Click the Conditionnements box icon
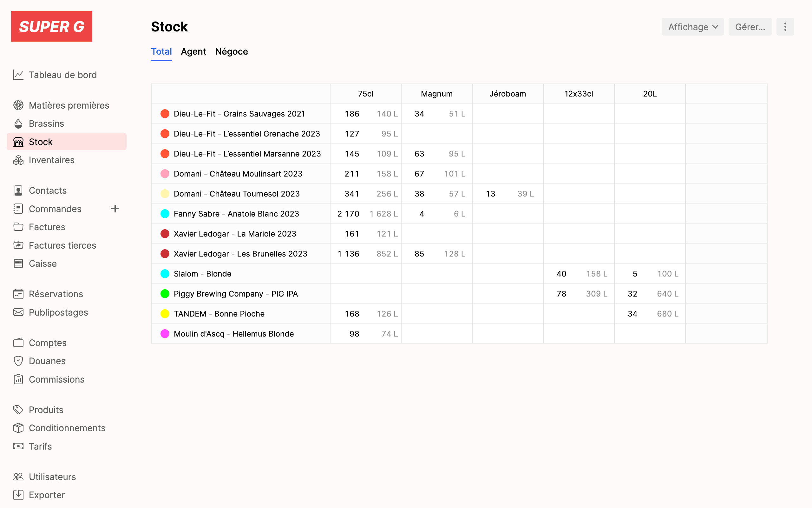Screen dimensions: 812x508 [x=18, y=428]
